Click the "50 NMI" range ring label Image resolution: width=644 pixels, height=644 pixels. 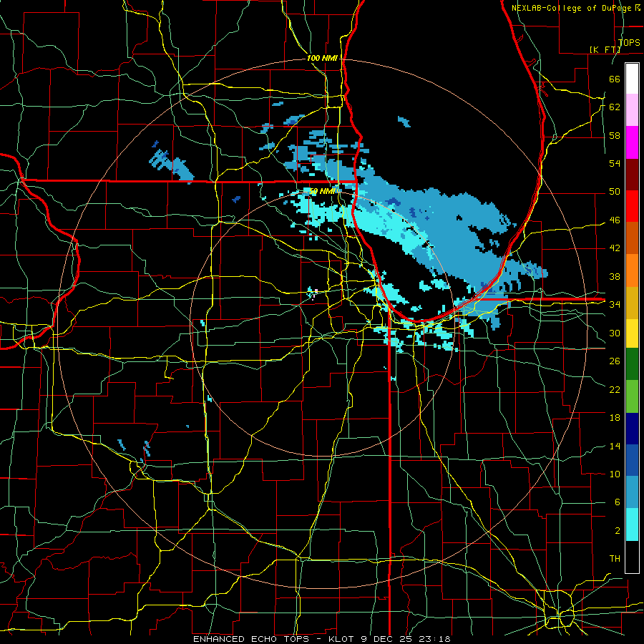click(322, 191)
